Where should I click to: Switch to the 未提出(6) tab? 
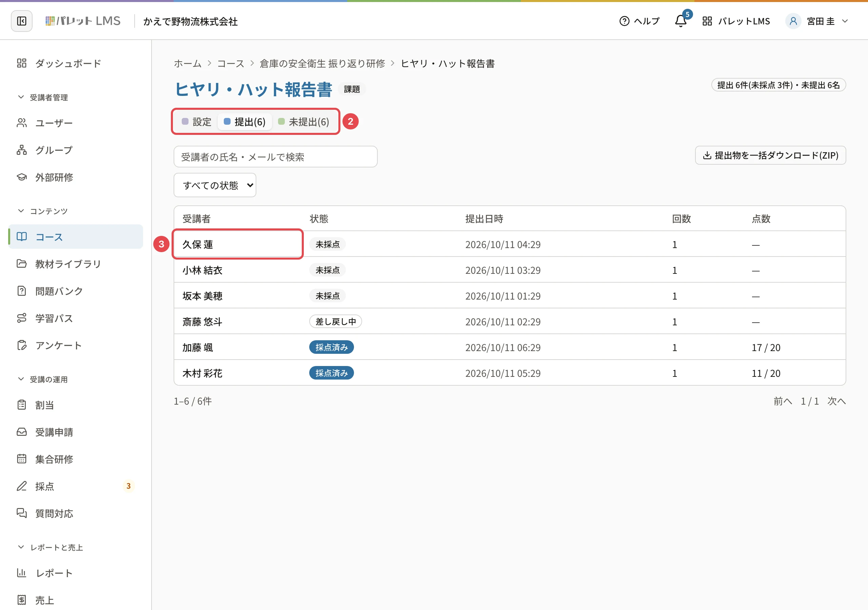pos(303,122)
